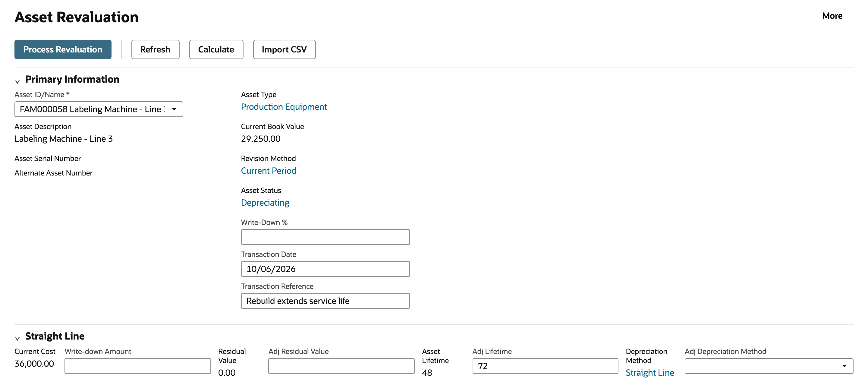Follow the Depreciating status link
868x392 pixels.
(x=265, y=203)
